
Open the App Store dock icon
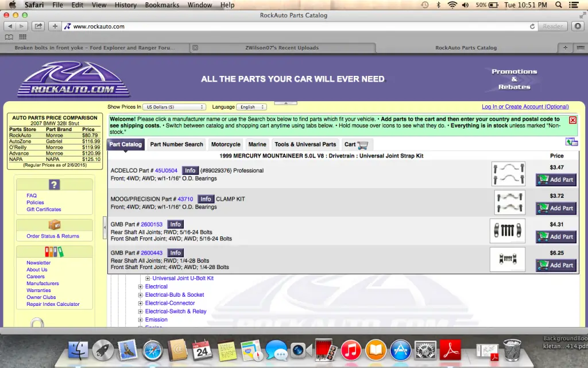coord(400,350)
